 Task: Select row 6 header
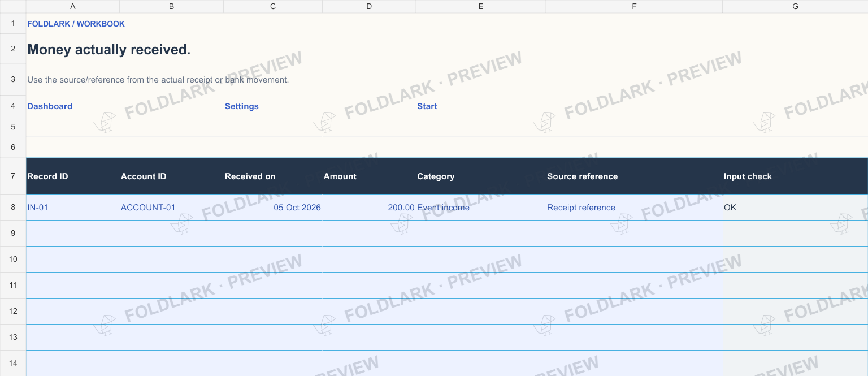[x=13, y=148]
